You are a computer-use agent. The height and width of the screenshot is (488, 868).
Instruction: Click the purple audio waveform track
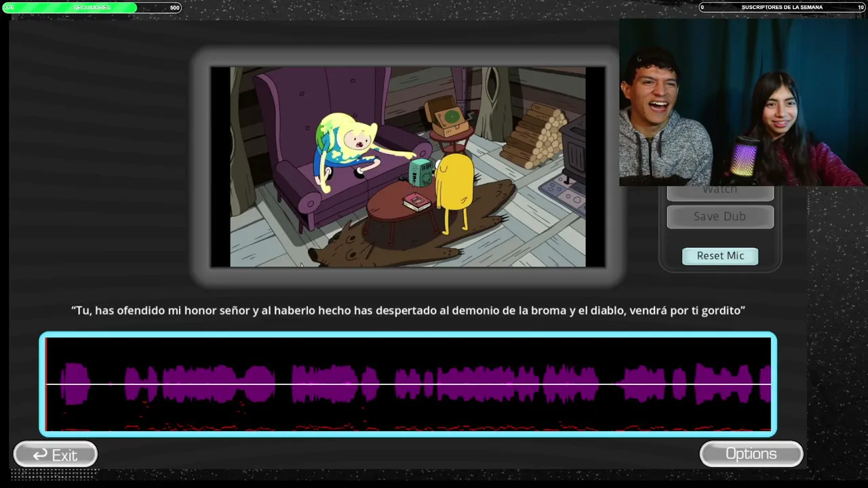(408, 384)
